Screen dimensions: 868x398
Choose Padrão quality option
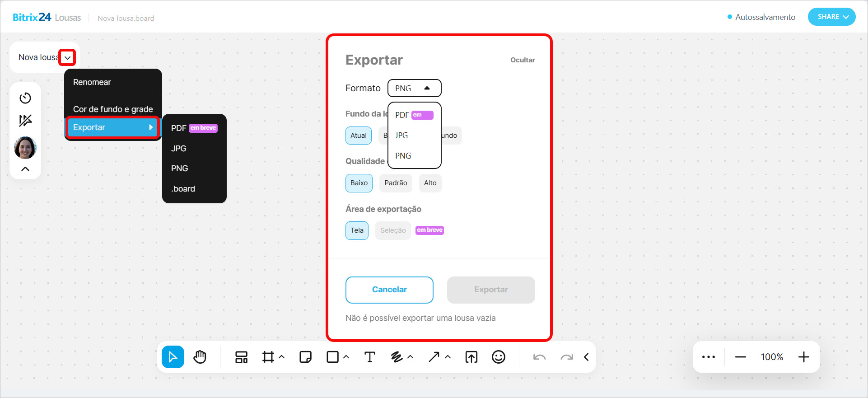tap(396, 183)
